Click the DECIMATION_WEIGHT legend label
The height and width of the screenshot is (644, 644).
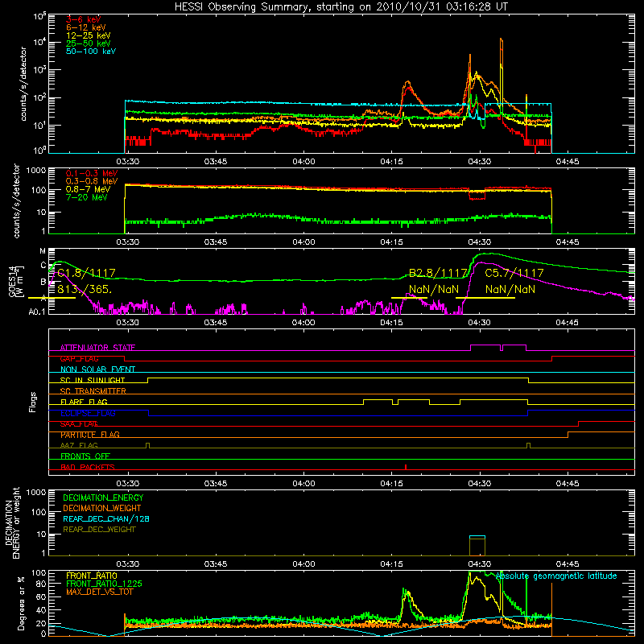[102, 508]
